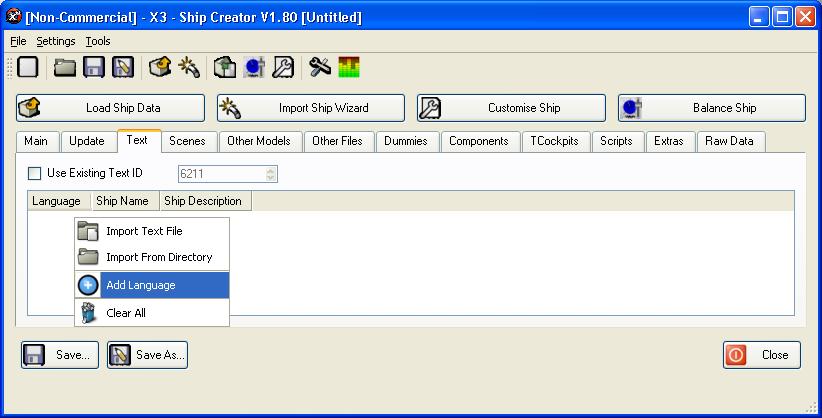Choose Clear All from context menu

(x=152, y=313)
